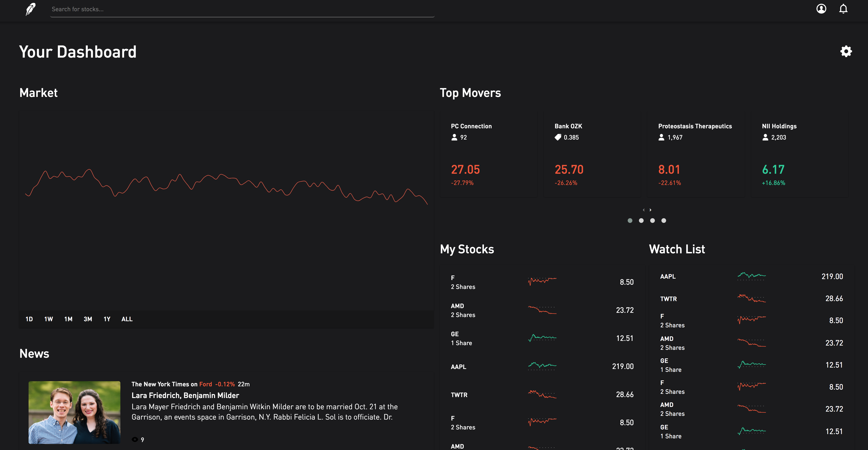Go to next Top Movers page arrow
The width and height of the screenshot is (868, 450).
tap(650, 210)
